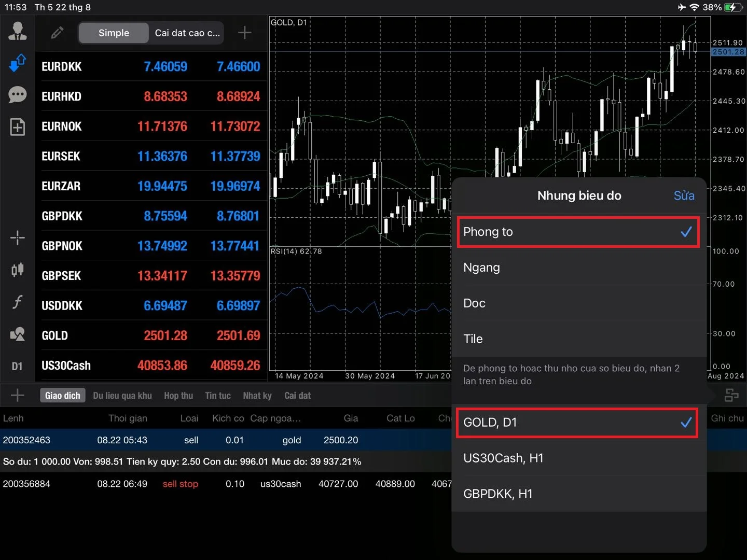This screenshot has height=560, width=747.
Task: Select EURZAR quote row
Action: (151, 186)
